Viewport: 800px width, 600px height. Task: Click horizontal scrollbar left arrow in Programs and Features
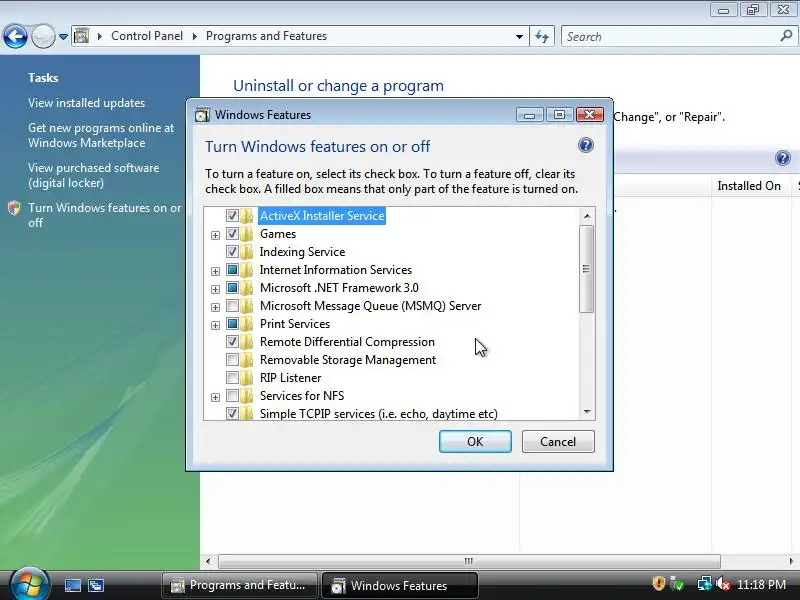coord(208,561)
